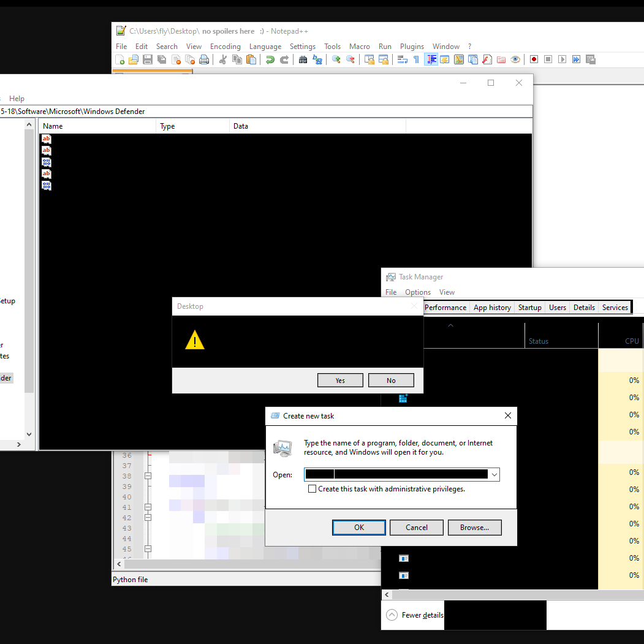Open Find with the binoculars icon
The height and width of the screenshot is (644, 644).
303,59
